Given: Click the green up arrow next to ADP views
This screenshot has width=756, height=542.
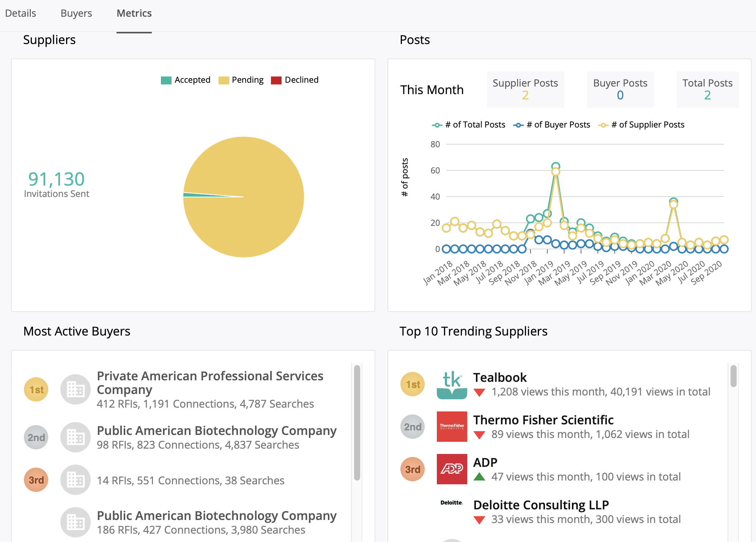Looking at the screenshot, I should (479, 477).
